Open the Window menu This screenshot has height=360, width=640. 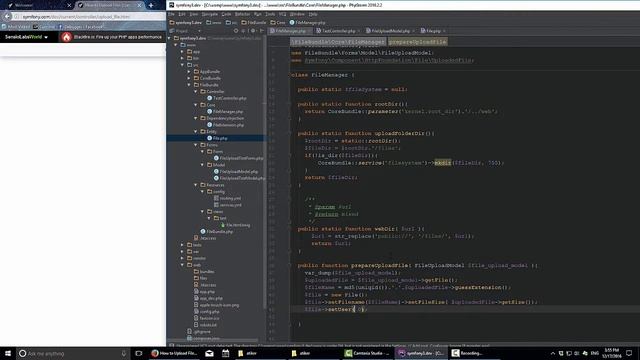(x=297, y=14)
